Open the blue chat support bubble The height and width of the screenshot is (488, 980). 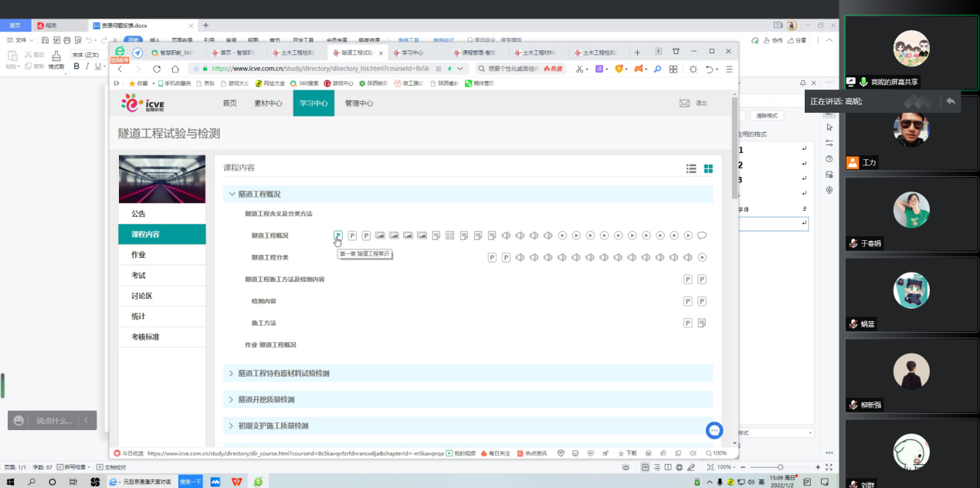[714, 430]
